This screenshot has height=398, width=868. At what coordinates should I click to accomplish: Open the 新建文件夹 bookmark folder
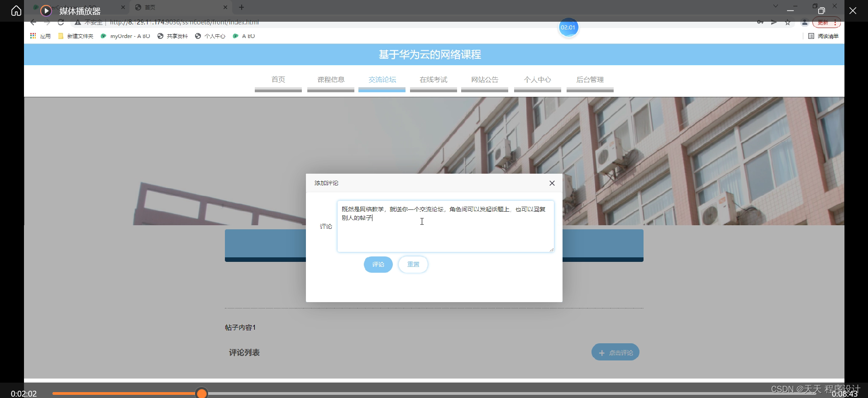[76, 36]
